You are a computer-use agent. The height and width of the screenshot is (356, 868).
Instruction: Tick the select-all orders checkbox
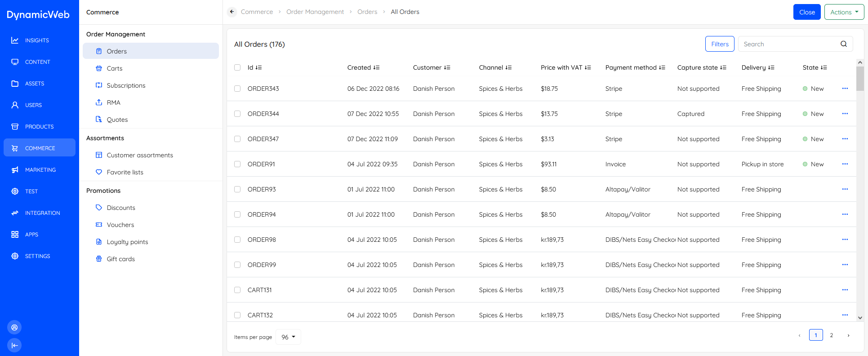(237, 67)
